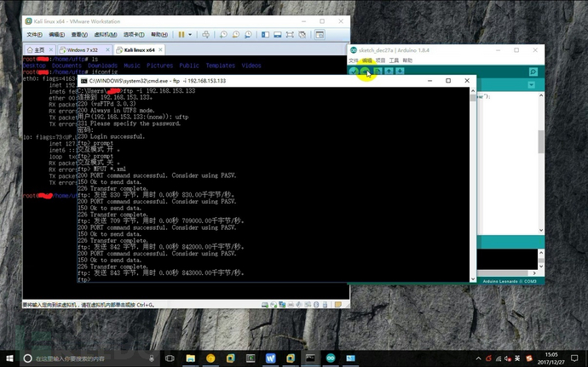Click VMware send Ctrl+Alt+Del icon

coord(206,35)
